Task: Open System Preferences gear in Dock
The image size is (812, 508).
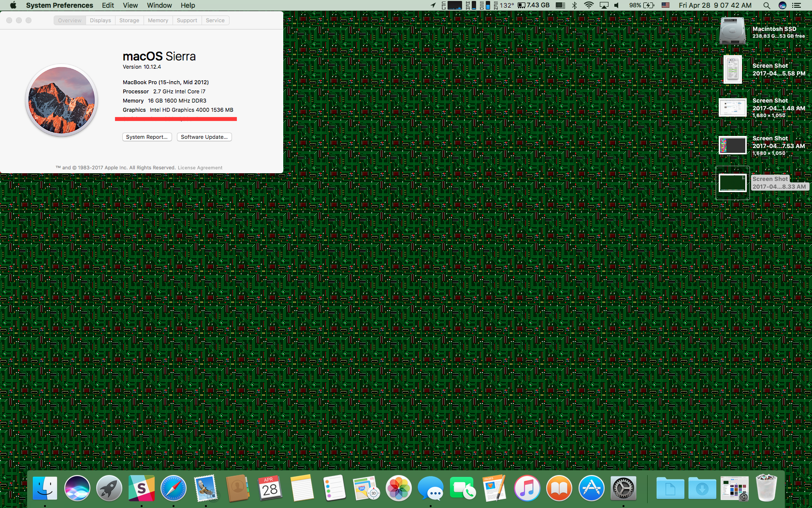Action: (x=623, y=488)
